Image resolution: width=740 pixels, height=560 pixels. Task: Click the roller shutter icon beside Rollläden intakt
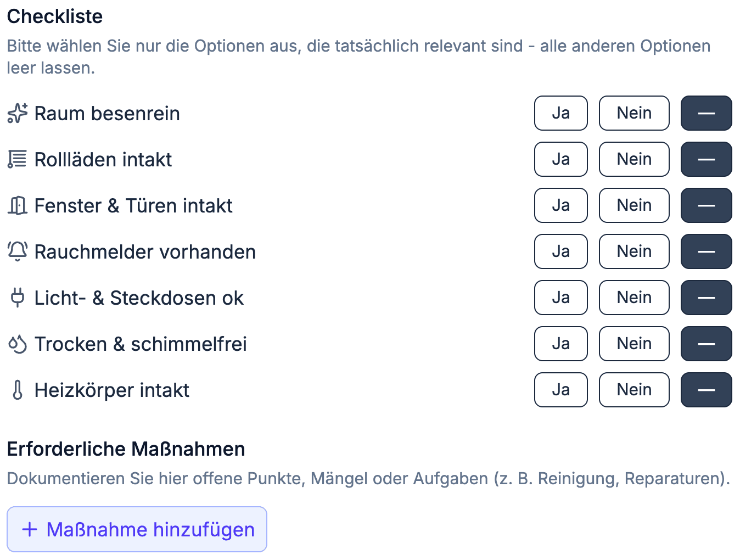pyautogui.click(x=17, y=159)
